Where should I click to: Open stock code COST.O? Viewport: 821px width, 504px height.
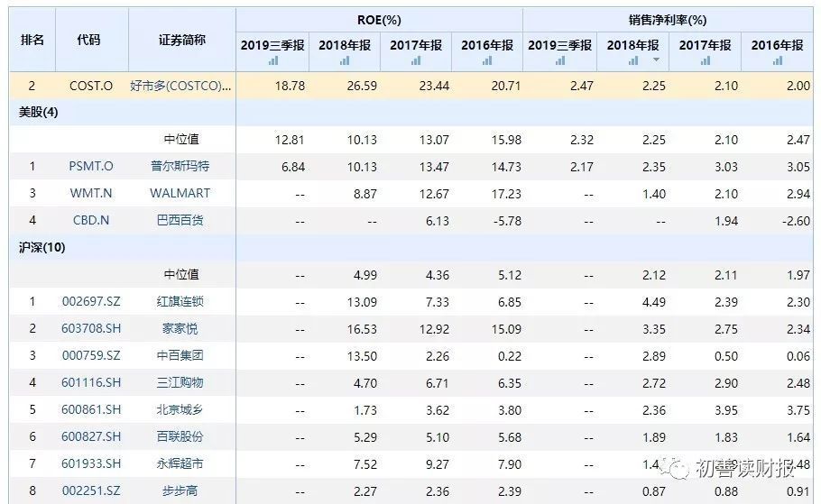(91, 86)
